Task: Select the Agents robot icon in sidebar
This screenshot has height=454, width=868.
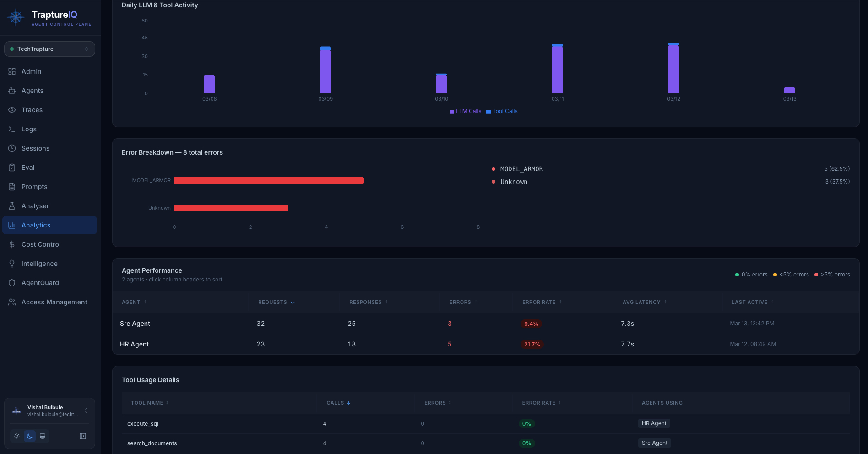Action: point(12,91)
